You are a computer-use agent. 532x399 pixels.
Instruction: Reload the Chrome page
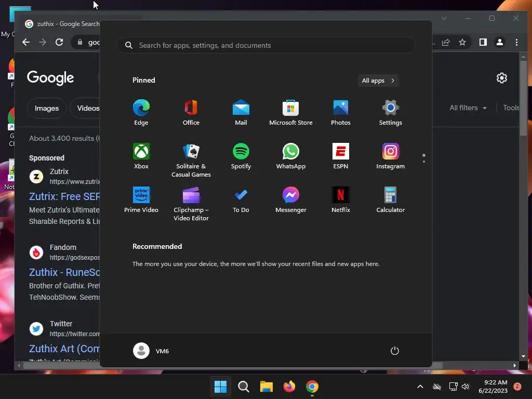[x=59, y=42]
